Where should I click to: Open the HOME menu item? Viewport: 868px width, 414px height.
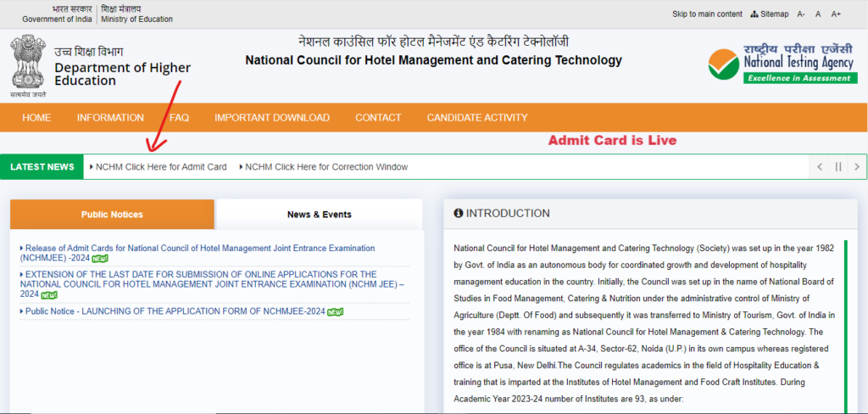[x=36, y=117]
